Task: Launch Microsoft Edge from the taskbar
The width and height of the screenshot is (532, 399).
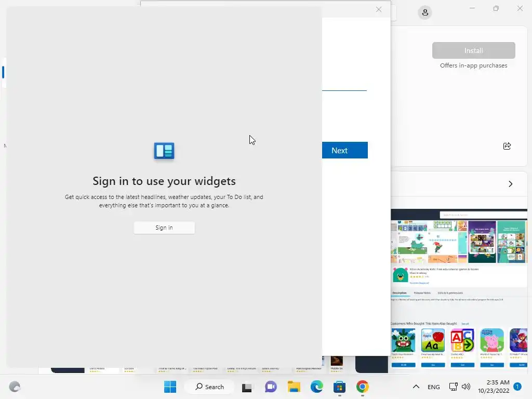Action: point(316,387)
